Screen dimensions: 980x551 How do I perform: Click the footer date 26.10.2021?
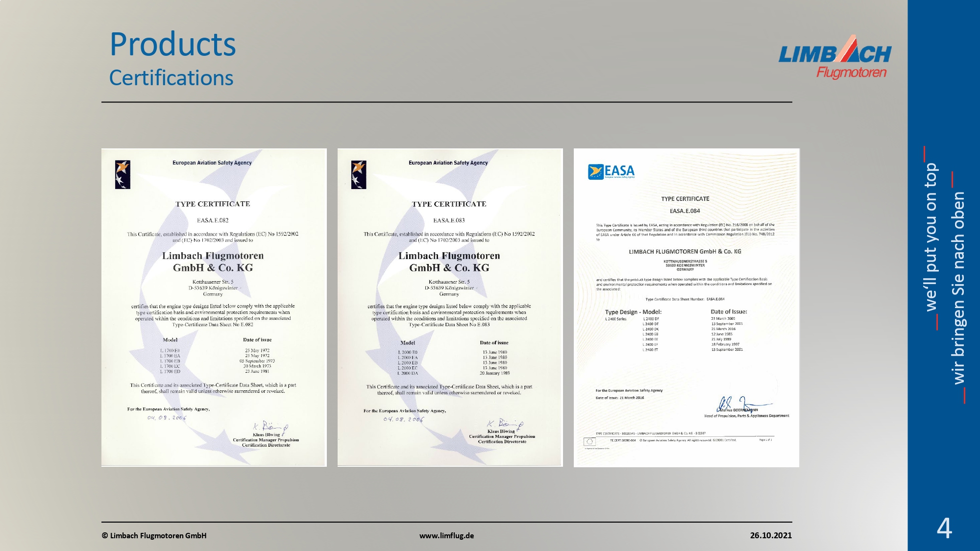coord(771,535)
